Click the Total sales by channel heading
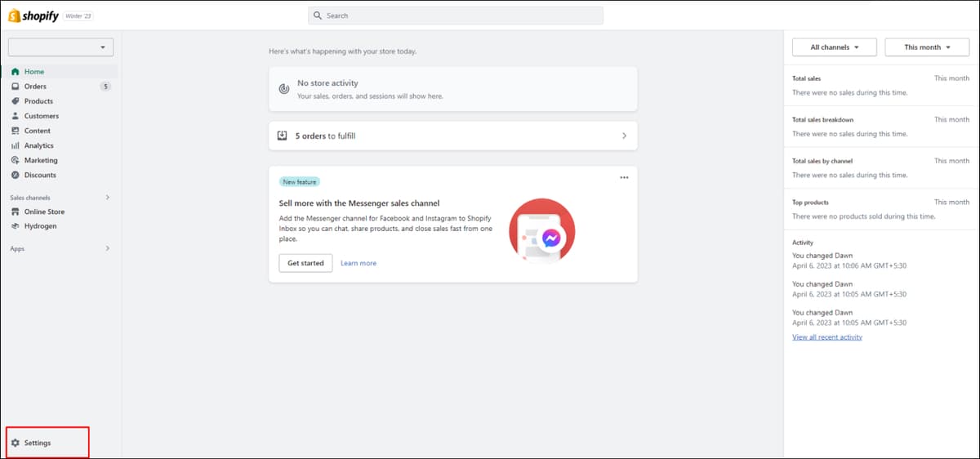 pyautogui.click(x=822, y=161)
